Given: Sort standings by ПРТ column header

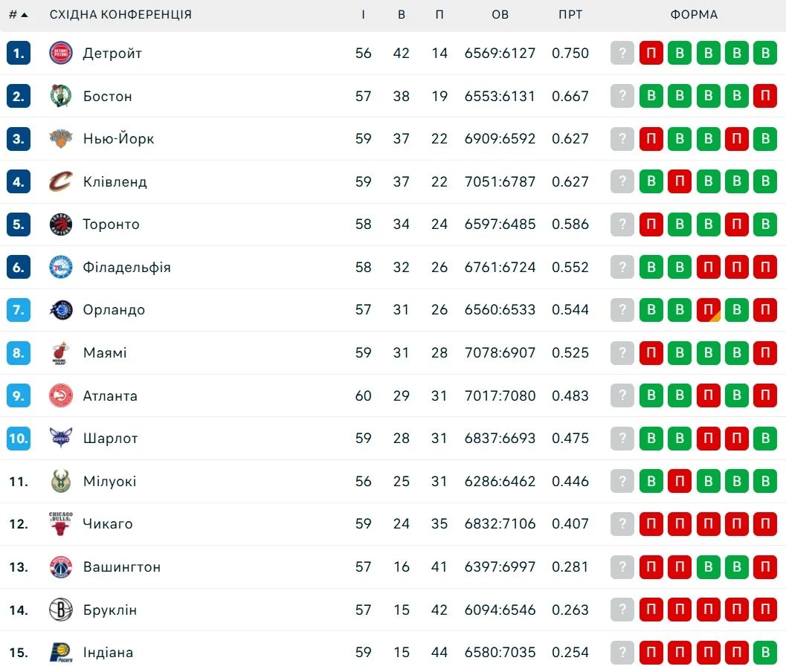Looking at the screenshot, I should pyautogui.click(x=570, y=15).
